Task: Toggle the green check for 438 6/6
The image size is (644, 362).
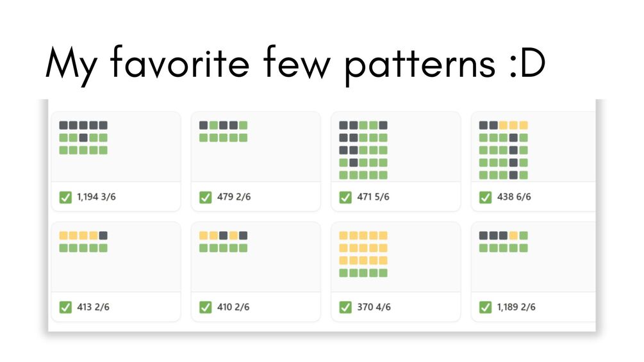Action: coord(486,197)
